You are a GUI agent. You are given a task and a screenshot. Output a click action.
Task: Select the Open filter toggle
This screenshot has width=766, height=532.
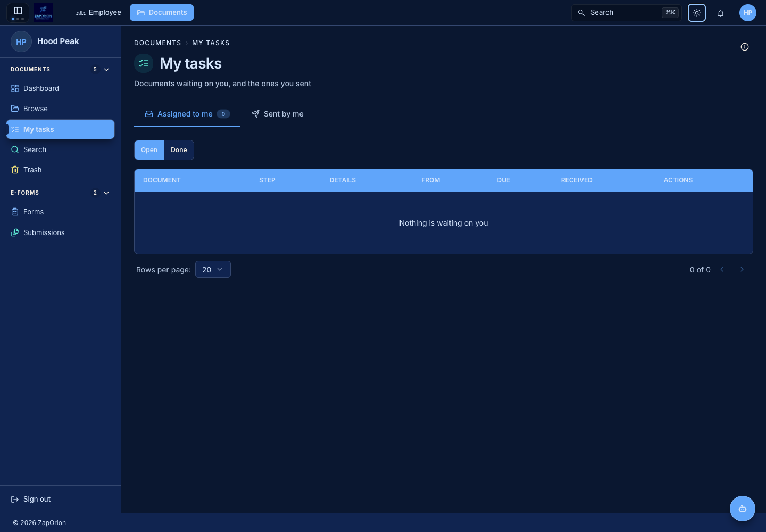[149, 150]
